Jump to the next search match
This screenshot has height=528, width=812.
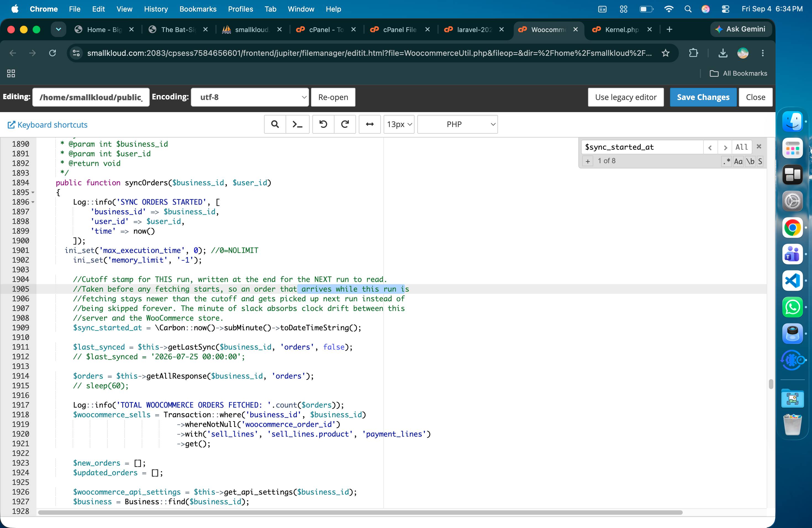pyautogui.click(x=725, y=147)
